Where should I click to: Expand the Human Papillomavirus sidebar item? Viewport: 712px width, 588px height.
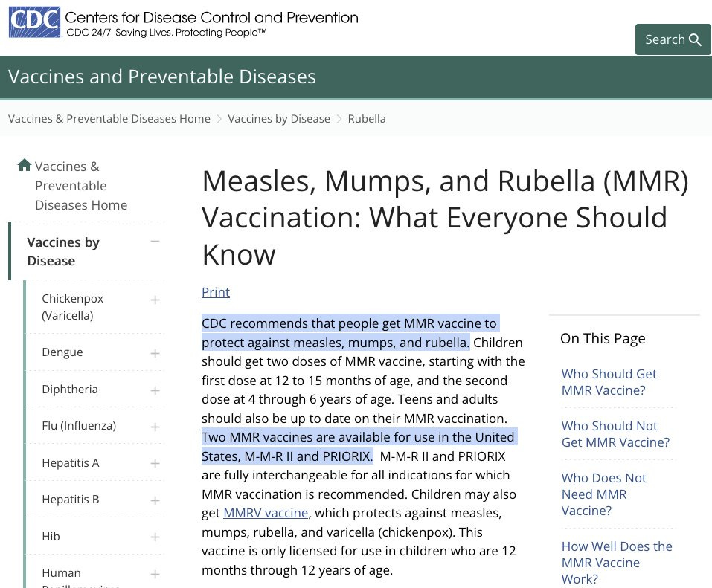point(155,575)
